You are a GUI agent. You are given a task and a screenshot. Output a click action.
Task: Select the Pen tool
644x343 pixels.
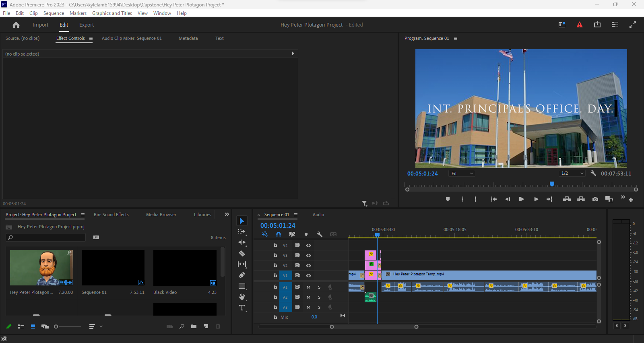242,275
